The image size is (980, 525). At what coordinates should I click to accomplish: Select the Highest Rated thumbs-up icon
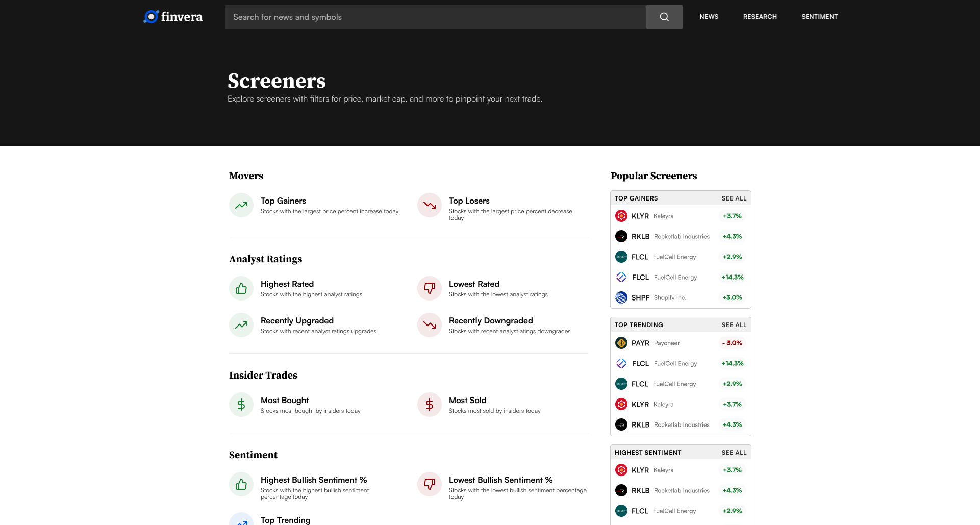241,288
